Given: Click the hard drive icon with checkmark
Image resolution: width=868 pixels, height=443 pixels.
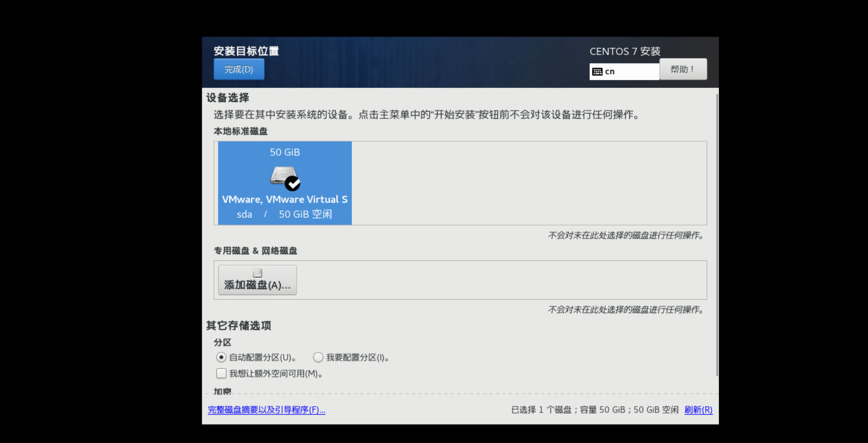Looking at the screenshot, I should (x=286, y=178).
